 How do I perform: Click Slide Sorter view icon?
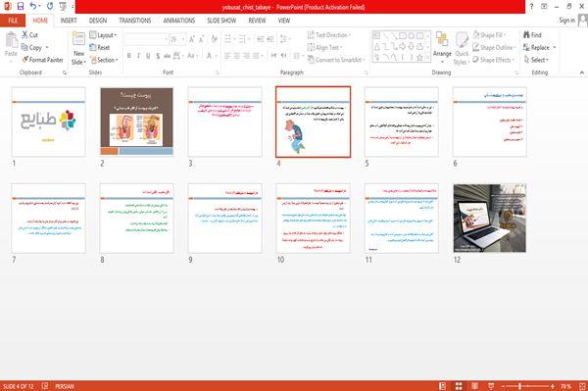[459, 386]
